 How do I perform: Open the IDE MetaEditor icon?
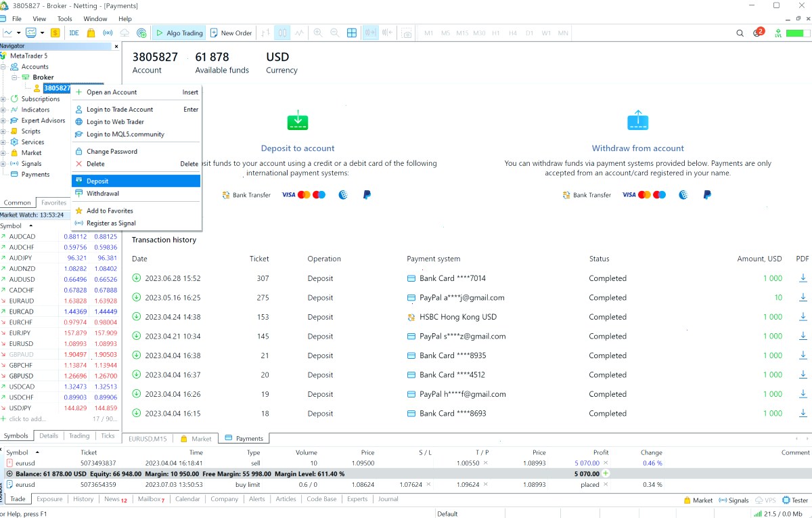(x=74, y=33)
